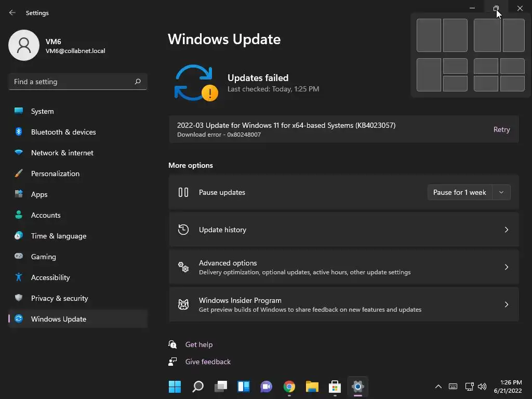This screenshot has height=399, width=532.
Task: Open the Accounts settings category
Action: pyautogui.click(x=78, y=215)
